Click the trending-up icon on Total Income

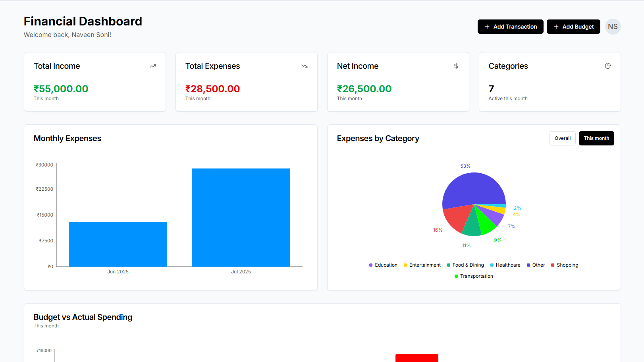tap(153, 66)
